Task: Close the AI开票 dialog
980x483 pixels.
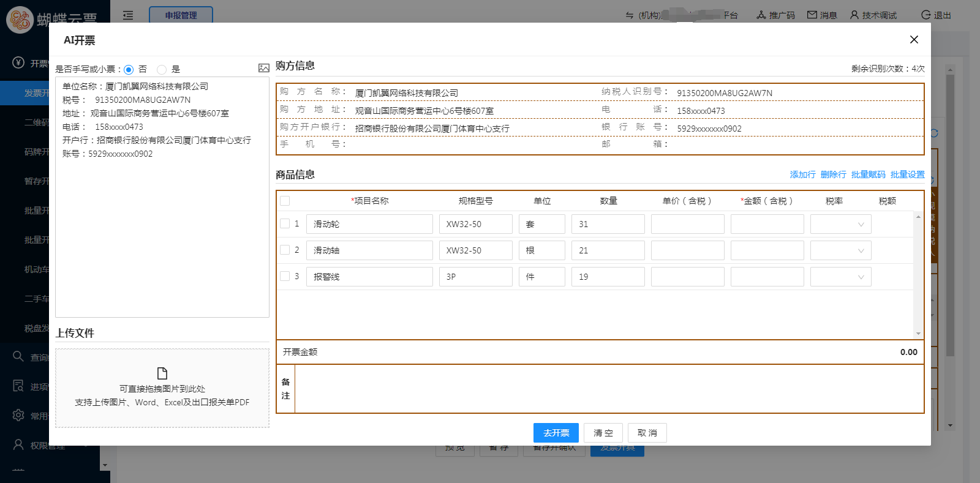Action: pos(914,40)
